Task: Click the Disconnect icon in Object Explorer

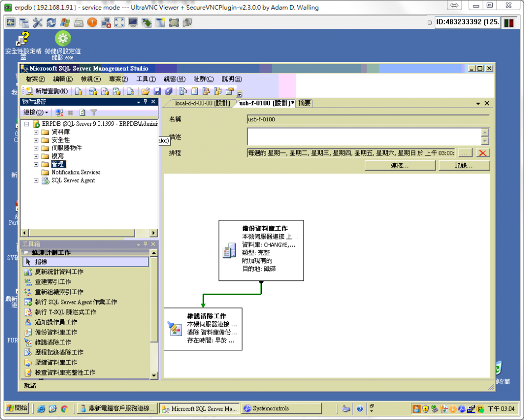Action: pos(59,112)
